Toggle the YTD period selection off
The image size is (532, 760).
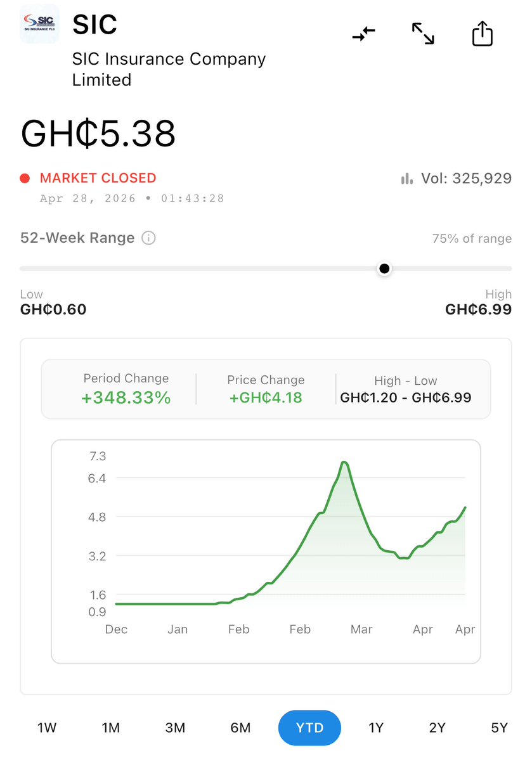309,728
